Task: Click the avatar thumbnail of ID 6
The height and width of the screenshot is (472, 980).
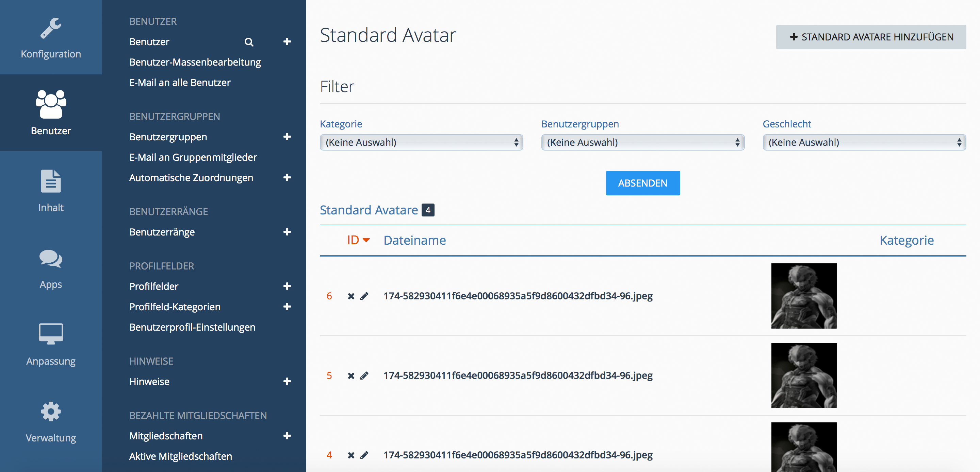Action: tap(803, 296)
